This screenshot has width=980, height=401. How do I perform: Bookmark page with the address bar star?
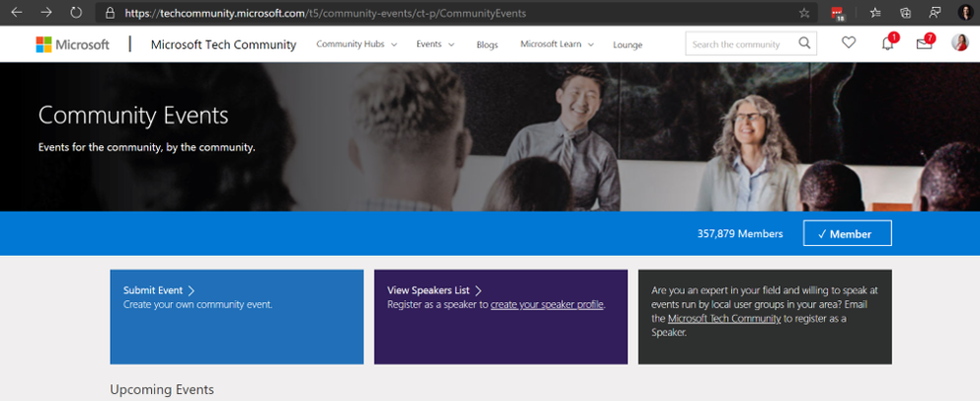tap(803, 13)
